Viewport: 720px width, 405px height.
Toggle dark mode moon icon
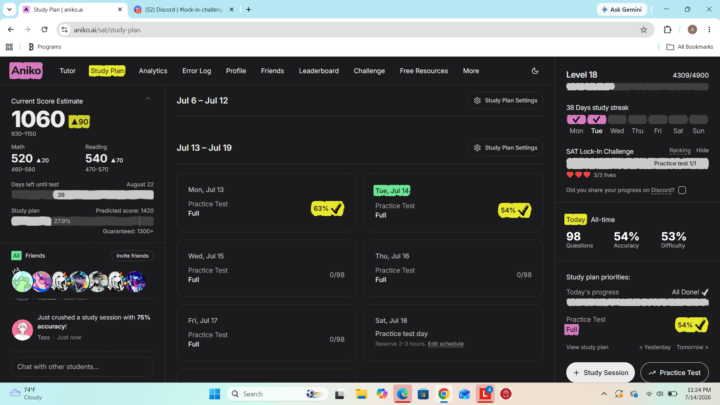click(x=534, y=71)
